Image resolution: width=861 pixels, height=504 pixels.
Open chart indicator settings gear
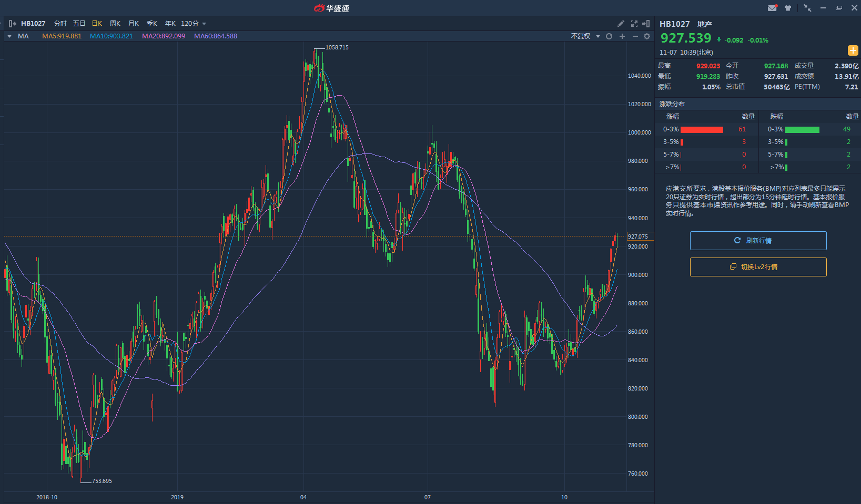(x=647, y=36)
